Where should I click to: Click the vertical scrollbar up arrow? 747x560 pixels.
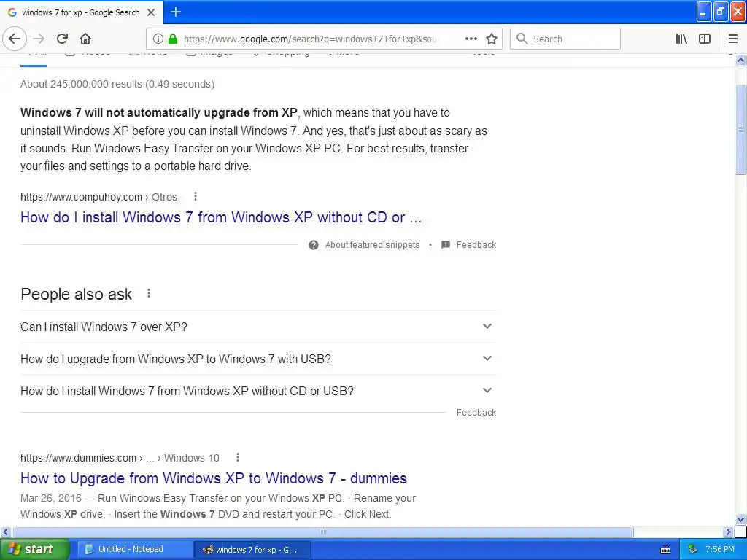(x=740, y=61)
